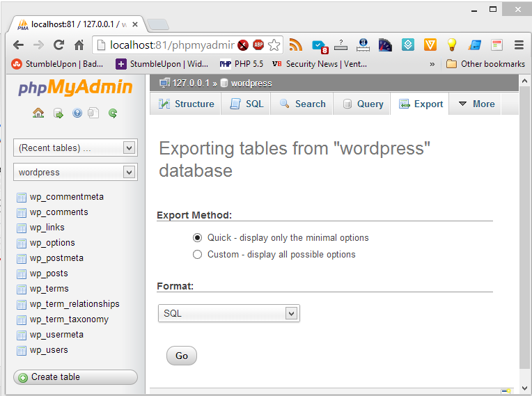This screenshot has height=396, width=532.
Task: Close the localhost:81 browser tab
Action: [x=134, y=24]
